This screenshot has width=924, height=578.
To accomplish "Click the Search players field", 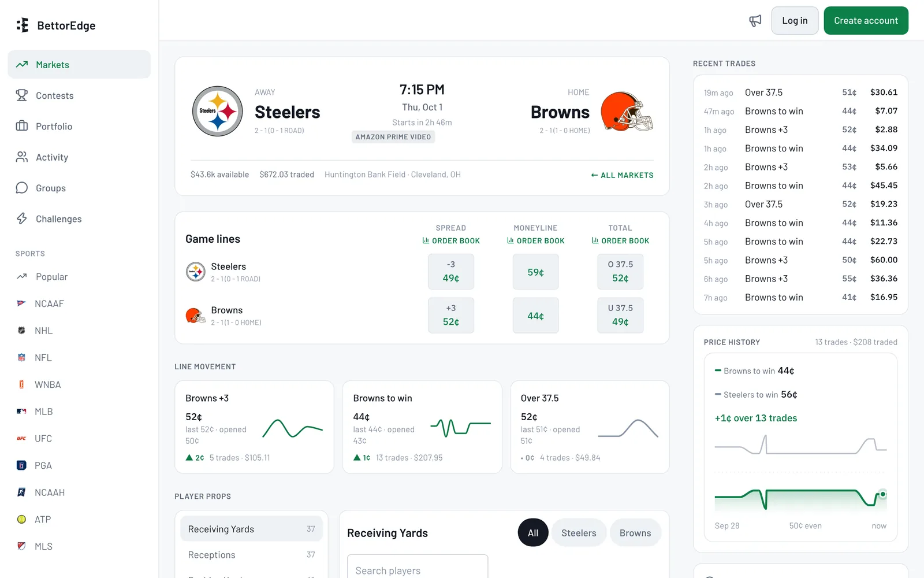I will (x=418, y=567).
